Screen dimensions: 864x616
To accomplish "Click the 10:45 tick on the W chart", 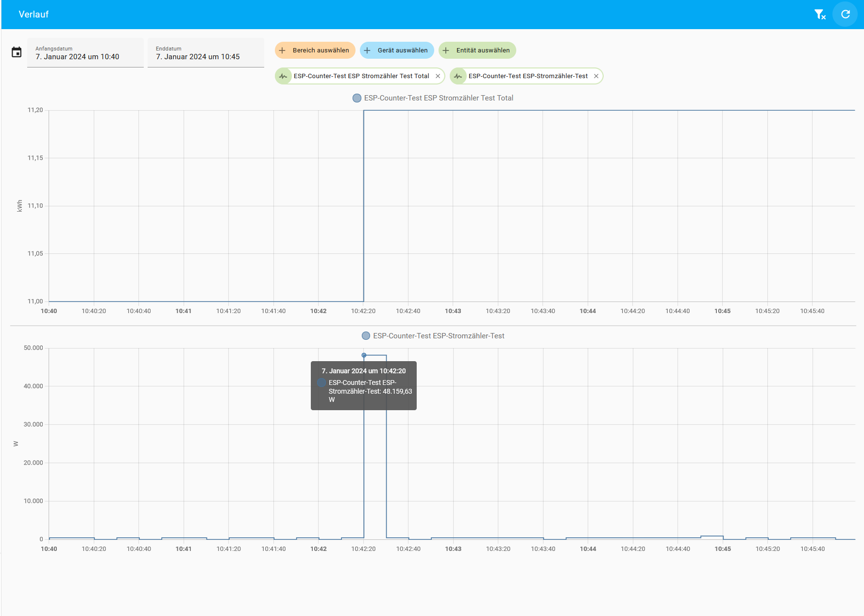I will pyautogui.click(x=723, y=549).
